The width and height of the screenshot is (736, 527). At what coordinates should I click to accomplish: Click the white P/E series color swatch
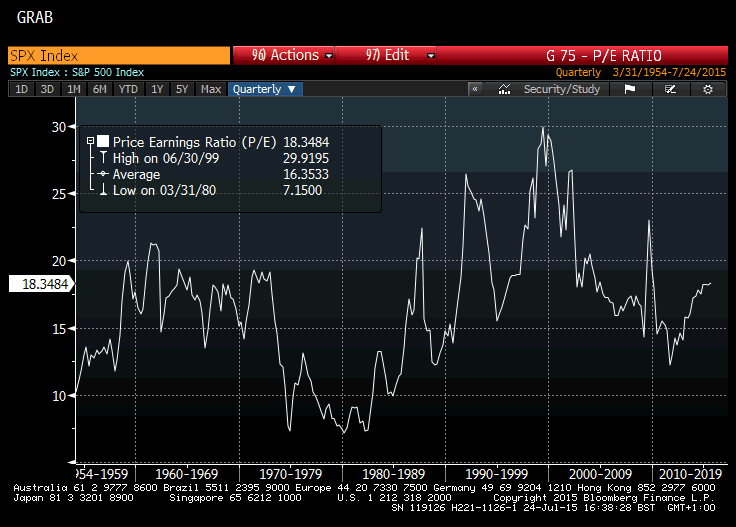103,141
